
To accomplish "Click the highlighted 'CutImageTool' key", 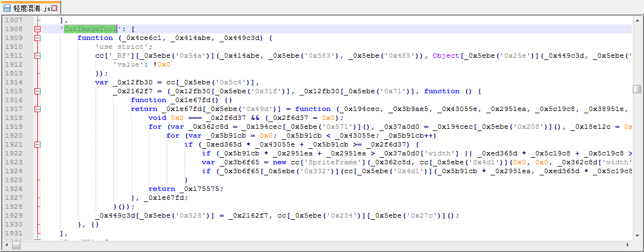I will pos(91,29).
